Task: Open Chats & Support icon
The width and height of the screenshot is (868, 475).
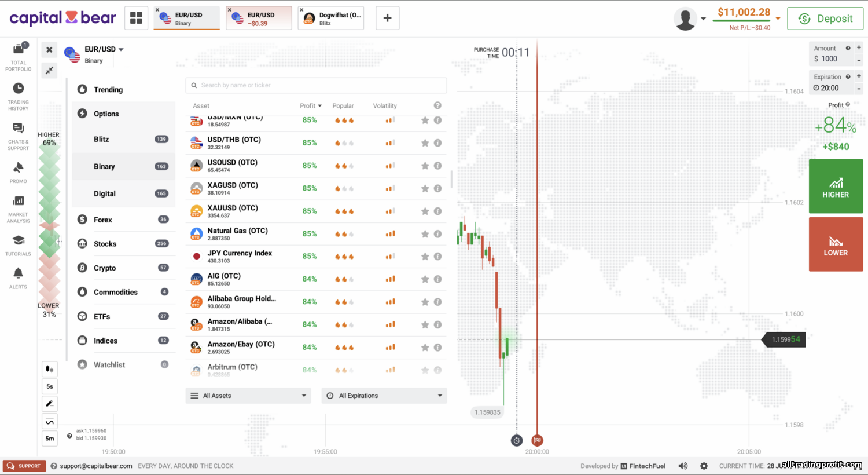Action: click(19, 136)
